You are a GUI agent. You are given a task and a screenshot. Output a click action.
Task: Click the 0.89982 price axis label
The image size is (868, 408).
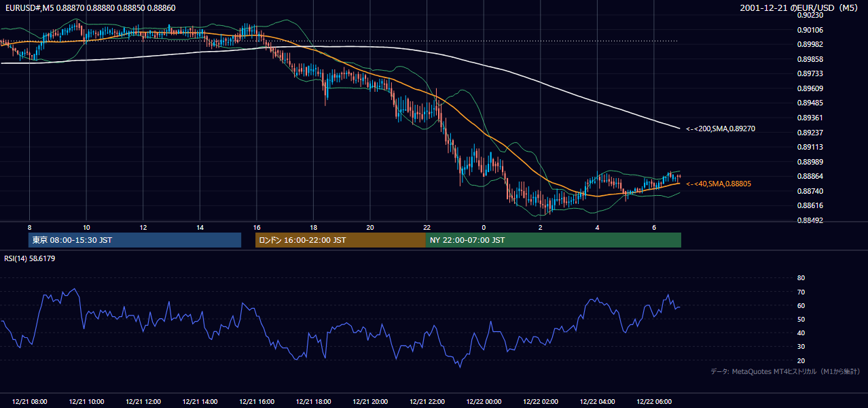[x=810, y=44]
